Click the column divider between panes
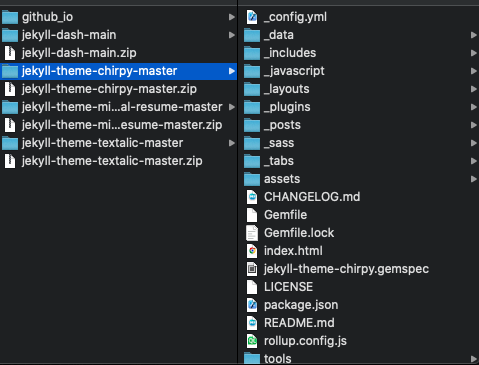 (x=238, y=182)
